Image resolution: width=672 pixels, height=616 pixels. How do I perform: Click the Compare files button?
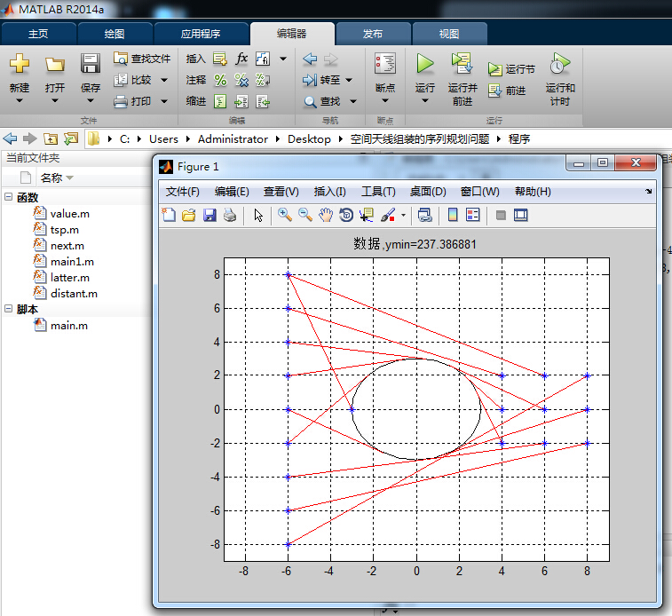(x=133, y=80)
